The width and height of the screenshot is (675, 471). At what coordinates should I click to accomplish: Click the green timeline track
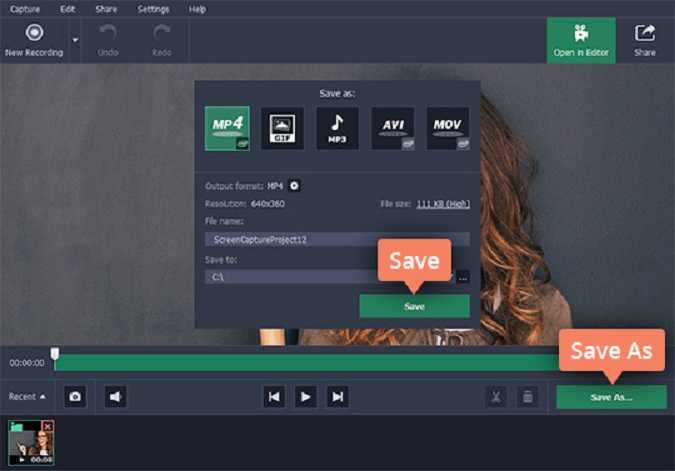pos(307,363)
